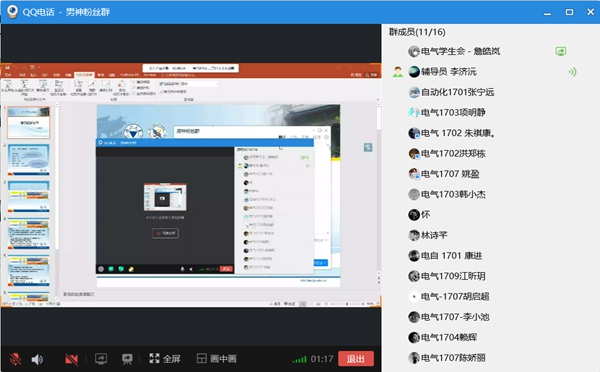Click the admin badge icon beside 辅导员
The width and height of the screenshot is (600, 372).
tap(398, 72)
